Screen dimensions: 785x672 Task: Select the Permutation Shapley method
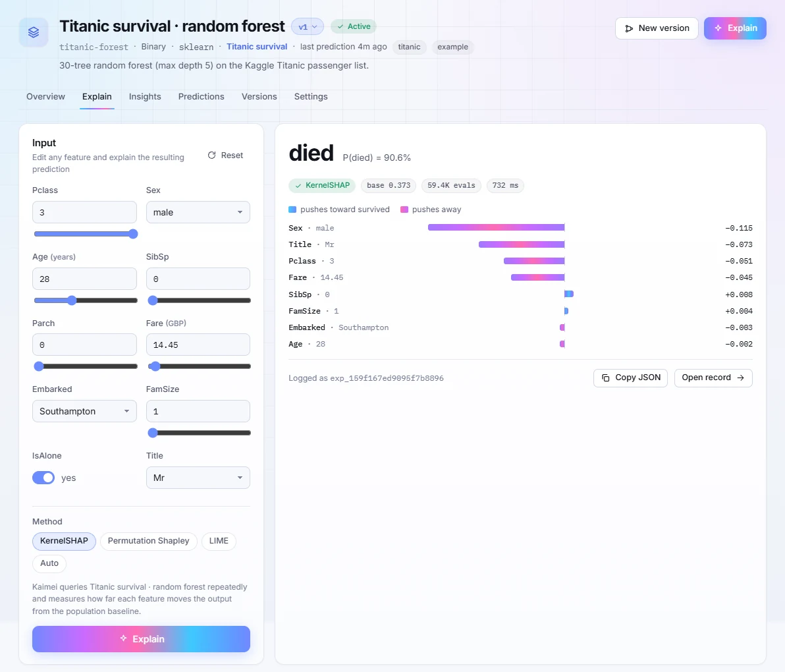148,541
